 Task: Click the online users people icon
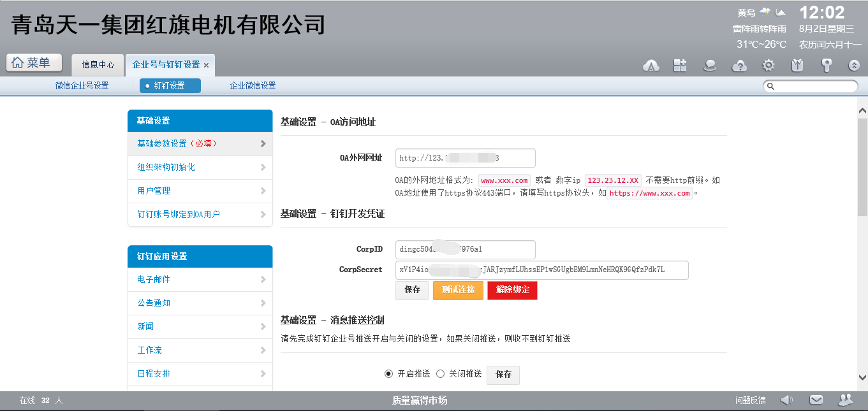[845, 400]
